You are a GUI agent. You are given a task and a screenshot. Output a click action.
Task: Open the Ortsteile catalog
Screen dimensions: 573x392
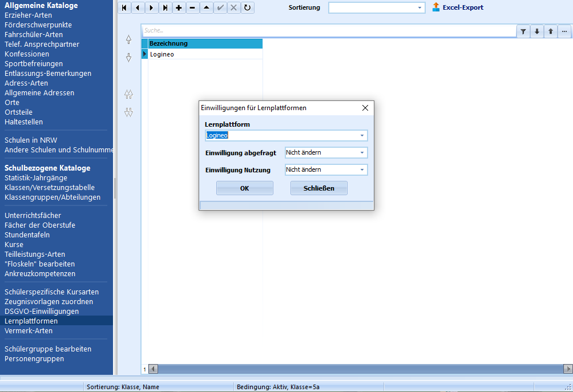coord(18,112)
